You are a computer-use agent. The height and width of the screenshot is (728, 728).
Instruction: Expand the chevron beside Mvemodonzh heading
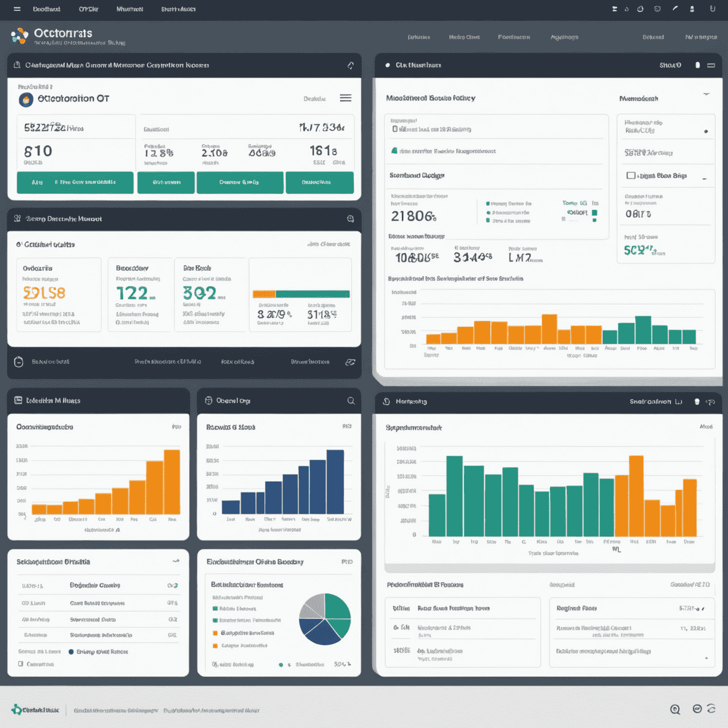click(706, 94)
